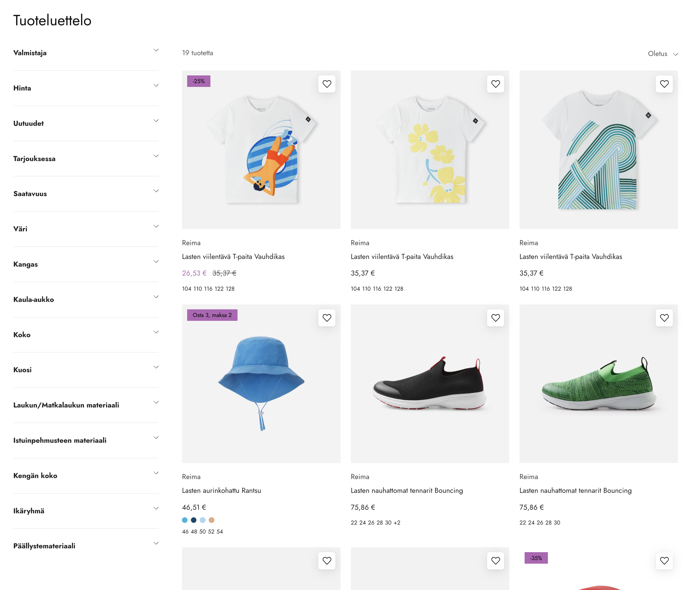Click the +2 more sizes indicator
700x590 pixels.
(x=397, y=523)
